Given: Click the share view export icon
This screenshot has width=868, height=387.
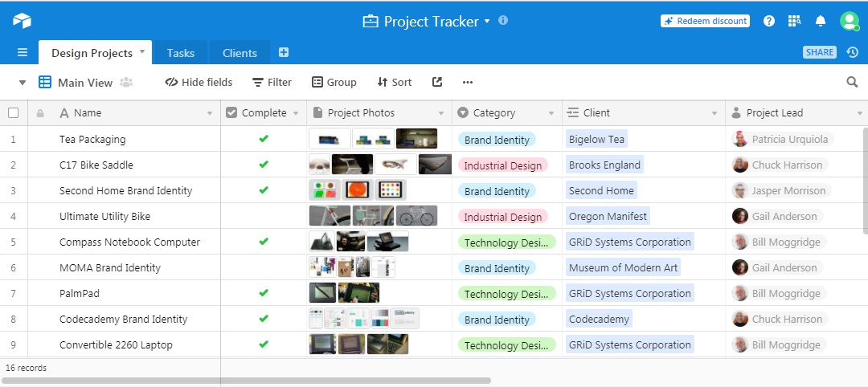Looking at the screenshot, I should tap(437, 83).
